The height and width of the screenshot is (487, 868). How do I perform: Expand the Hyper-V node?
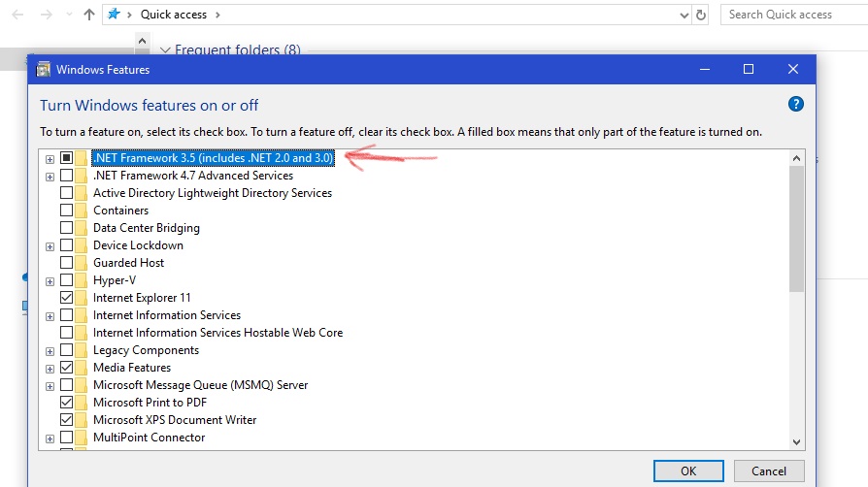coord(50,281)
